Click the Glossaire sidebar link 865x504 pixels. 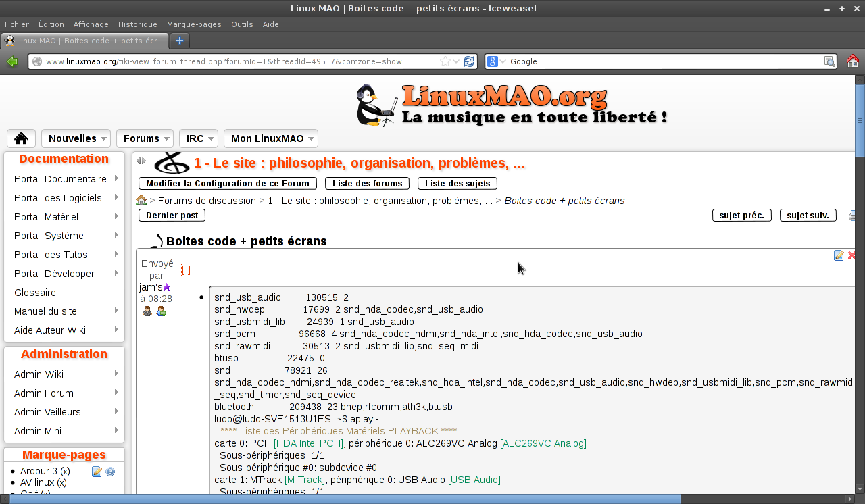pyautogui.click(x=35, y=293)
